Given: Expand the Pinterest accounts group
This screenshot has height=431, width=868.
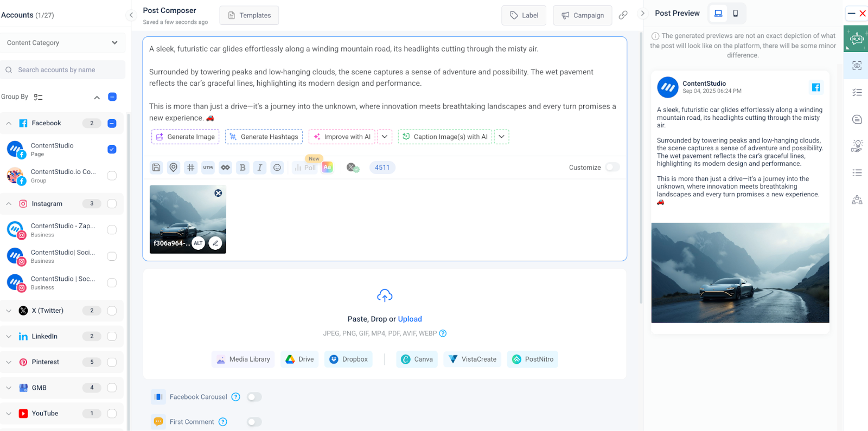Looking at the screenshot, I should pyautogui.click(x=9, y=362).
